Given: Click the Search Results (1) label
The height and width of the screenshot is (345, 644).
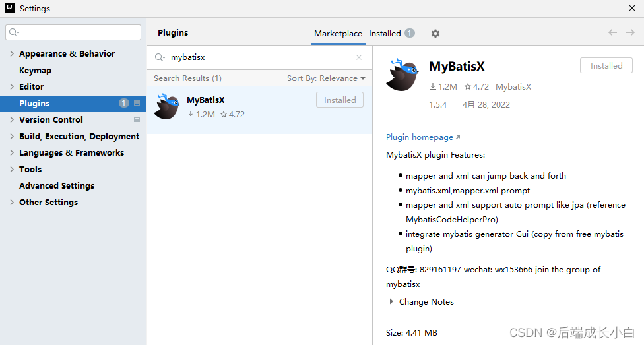Looking at the screenshot, I should pos(187,78).
